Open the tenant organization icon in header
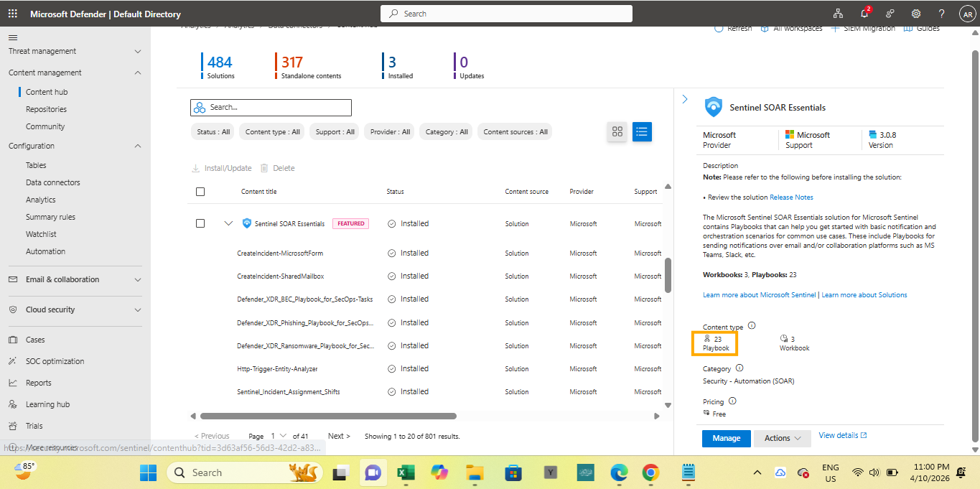The height and width of the screenshot is (489, 980). 838,14
